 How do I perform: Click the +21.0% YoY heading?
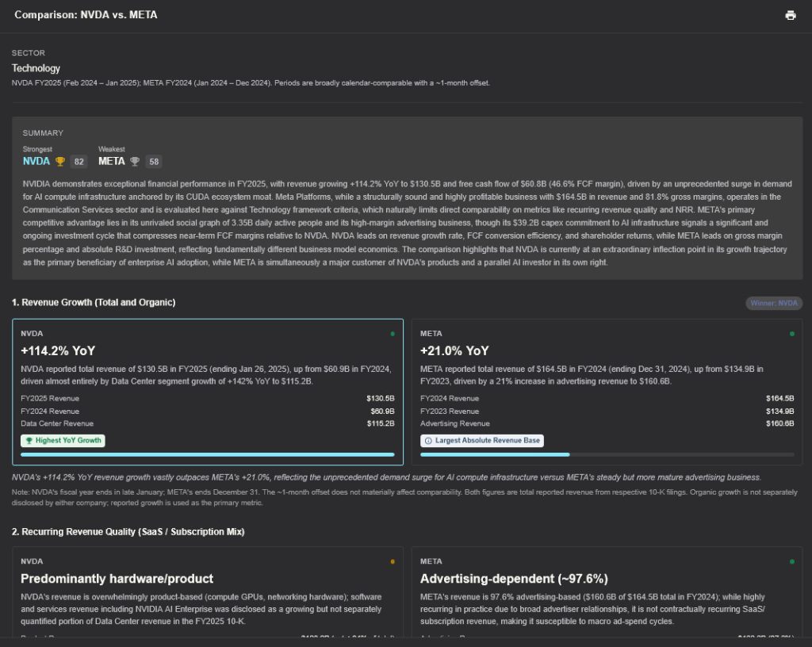tap(454, 351)
